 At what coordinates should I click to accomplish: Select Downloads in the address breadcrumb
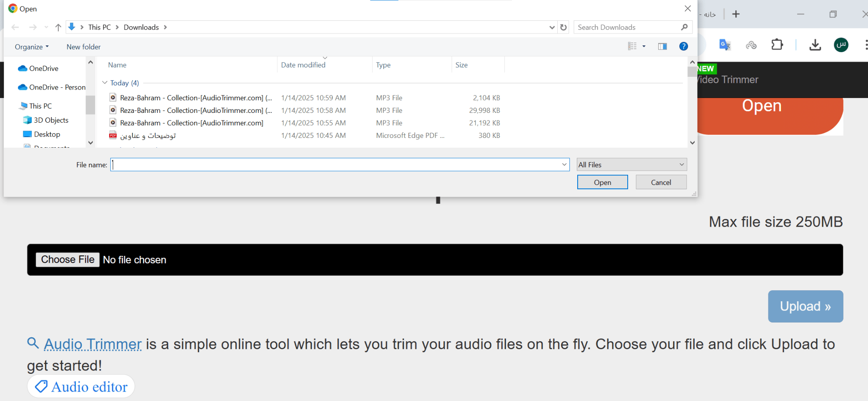pos(141,27)
